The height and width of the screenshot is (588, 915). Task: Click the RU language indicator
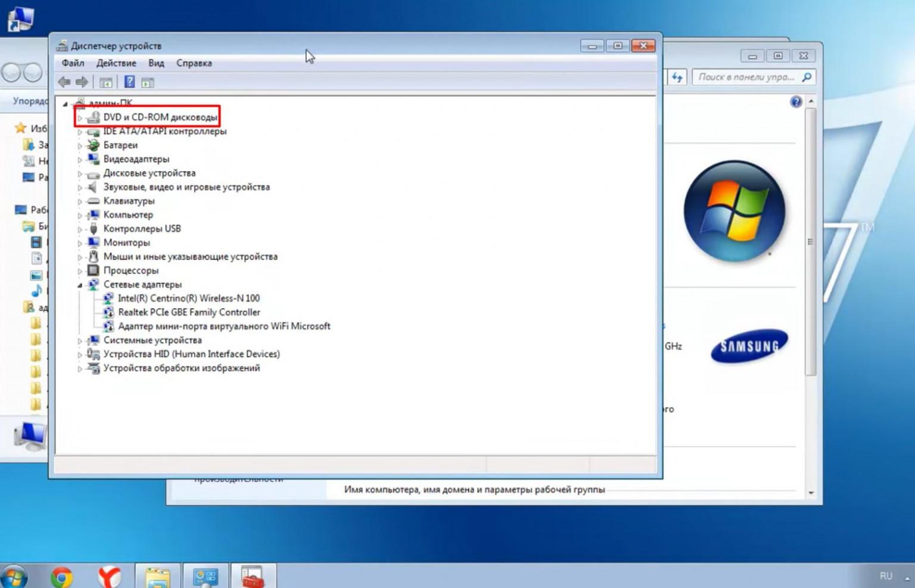point(886,576)
